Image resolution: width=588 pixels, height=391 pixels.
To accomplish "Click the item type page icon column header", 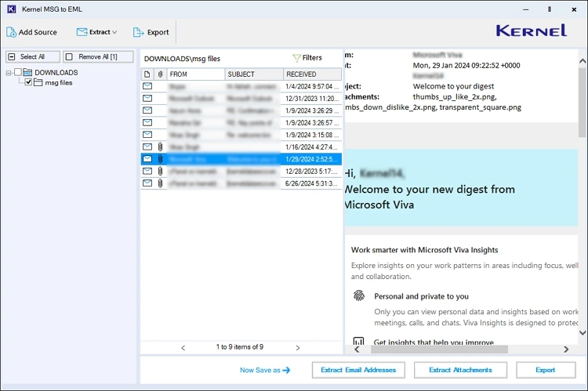I will (147, 74).
